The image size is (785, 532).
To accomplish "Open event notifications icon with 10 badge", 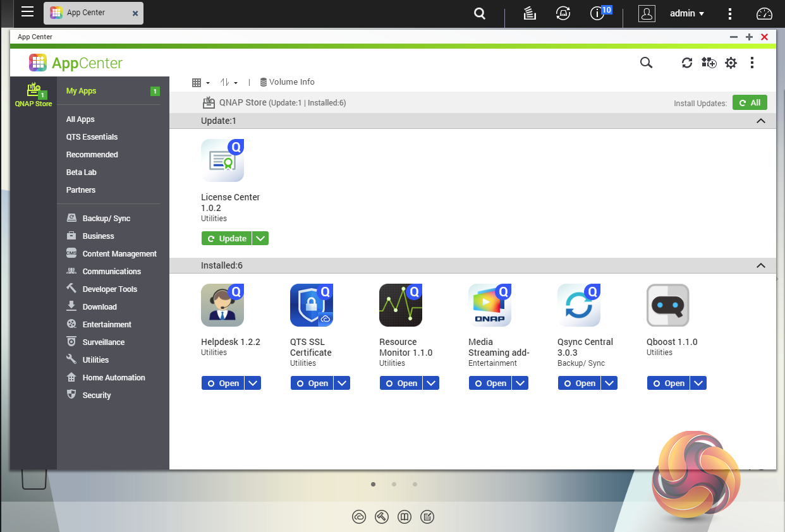I will pos(597,13).
